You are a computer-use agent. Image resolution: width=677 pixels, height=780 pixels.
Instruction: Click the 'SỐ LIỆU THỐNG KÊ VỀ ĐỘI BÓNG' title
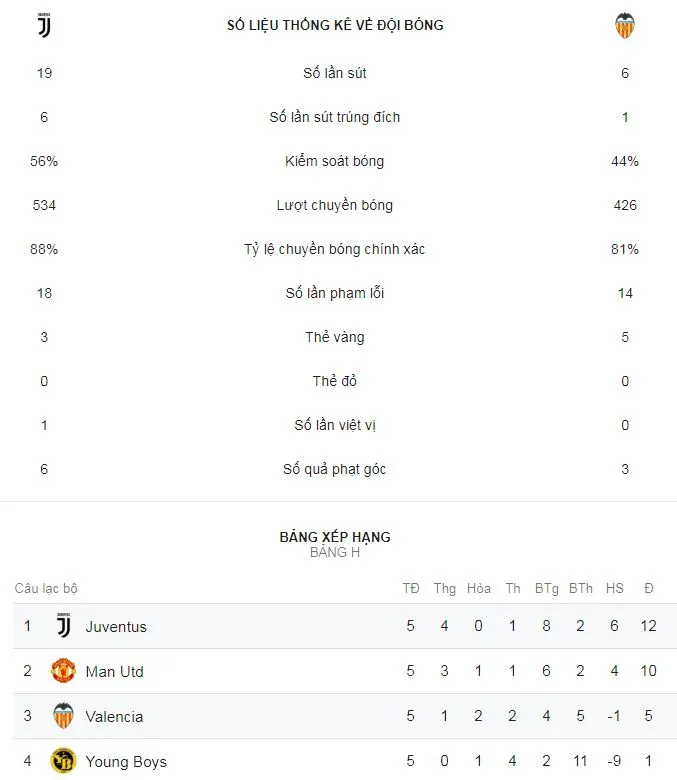click(x=335, y=26)
